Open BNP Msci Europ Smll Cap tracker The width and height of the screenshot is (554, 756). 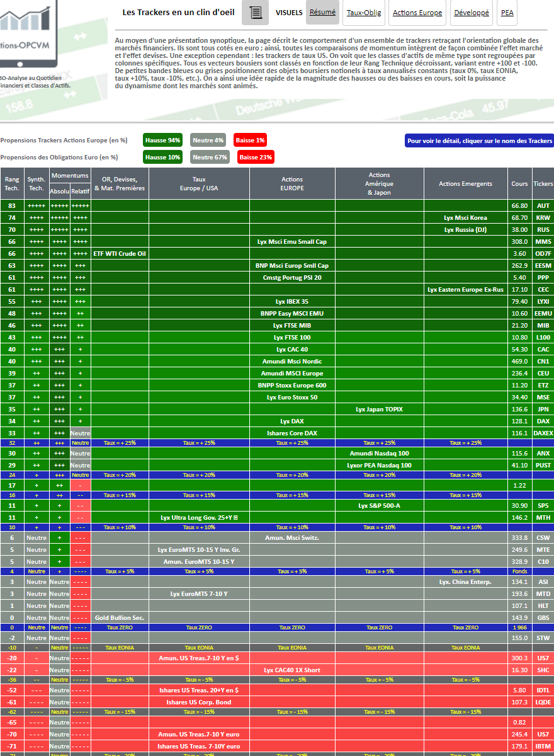point(292,265)
